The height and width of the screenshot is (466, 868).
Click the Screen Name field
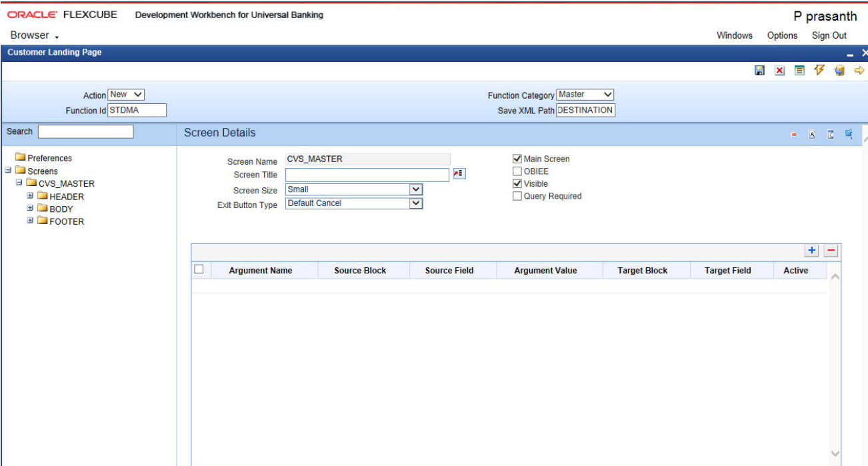click(x=367, y=159)
